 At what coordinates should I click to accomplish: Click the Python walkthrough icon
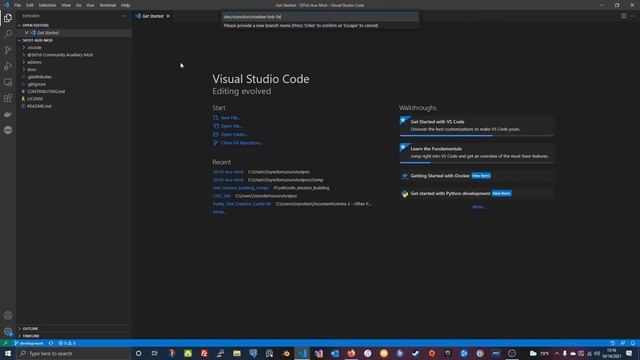404,193
